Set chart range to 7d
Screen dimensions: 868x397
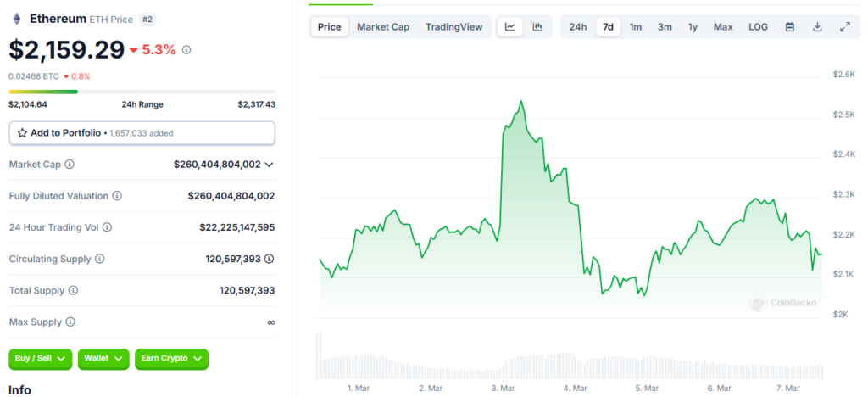[609, 26]
